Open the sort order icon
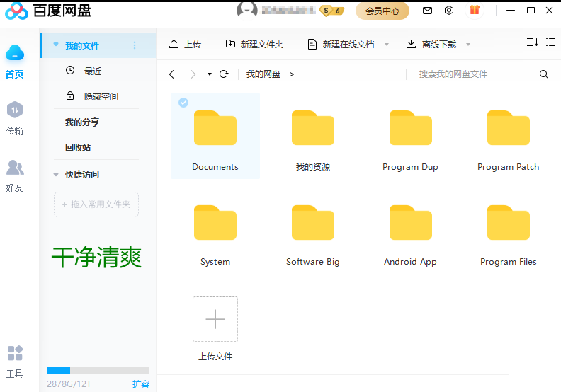The height and width of the screenshot is (392, 561). pos(533,42)
